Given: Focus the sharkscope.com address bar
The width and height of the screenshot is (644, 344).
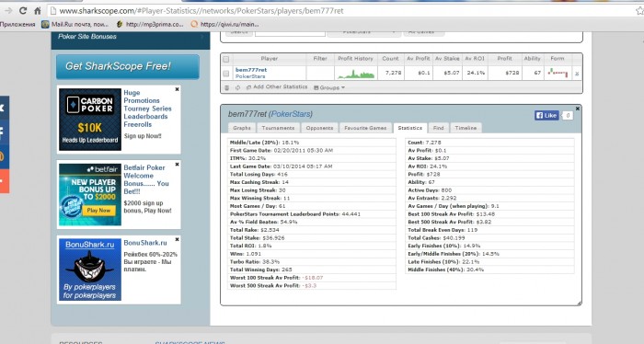Looking at the screenshot, I should [x=341, y=11].
